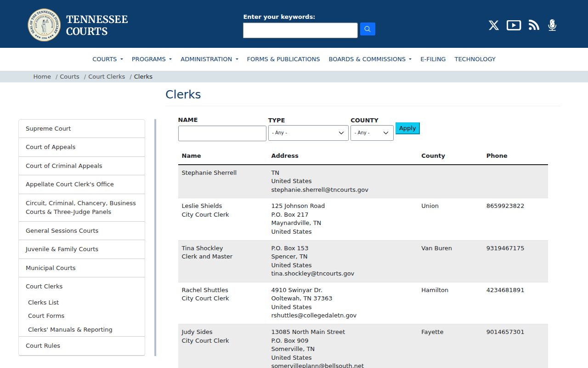Open Court of Criminal Appeals sidebar item
This screenshot has width=588, height=368.
82,166
